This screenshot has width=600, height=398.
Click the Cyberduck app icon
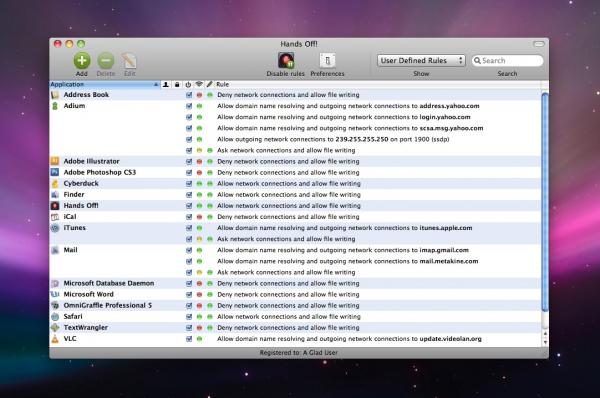[55, 183]
